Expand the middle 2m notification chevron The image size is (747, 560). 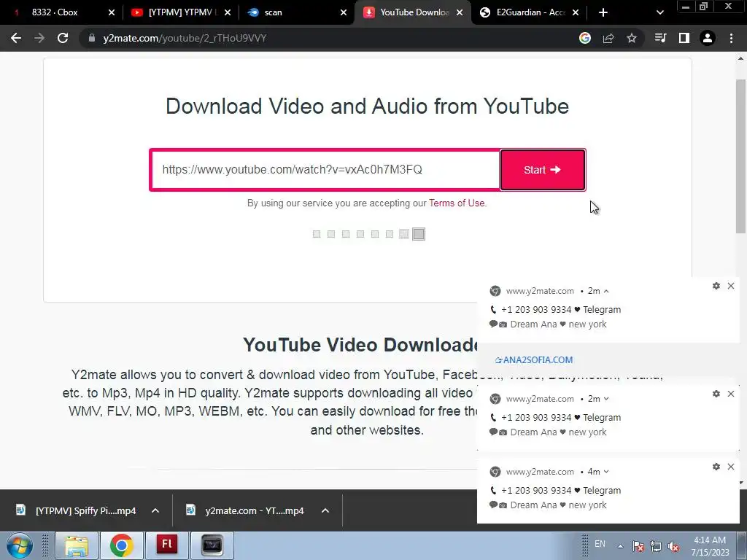[606, 399]
